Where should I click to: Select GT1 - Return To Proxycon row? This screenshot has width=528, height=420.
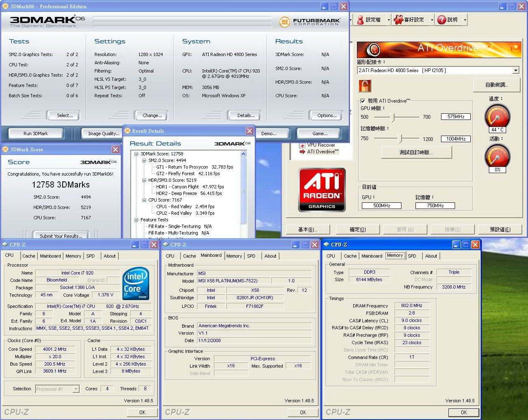tap(195, 167)
